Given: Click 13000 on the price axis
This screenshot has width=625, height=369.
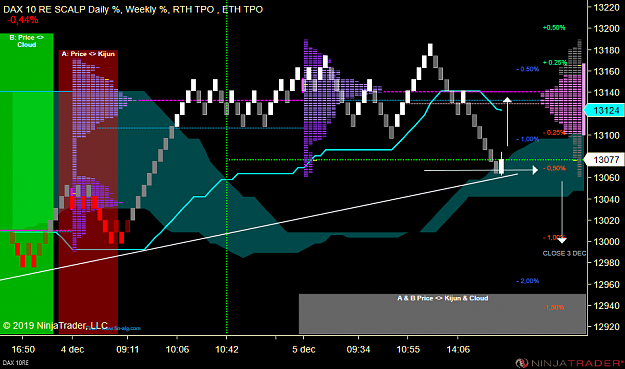Looking at the screenshot, I should 606,241.
